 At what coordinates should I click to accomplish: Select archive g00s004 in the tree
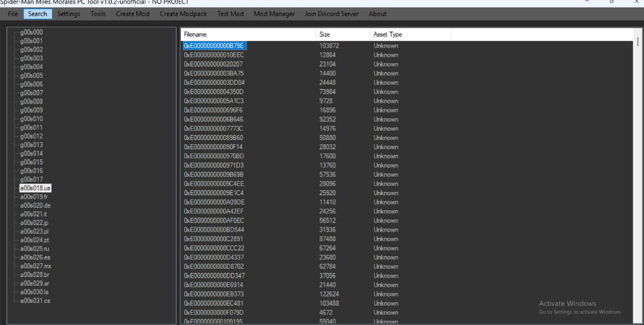coord(31,67)
